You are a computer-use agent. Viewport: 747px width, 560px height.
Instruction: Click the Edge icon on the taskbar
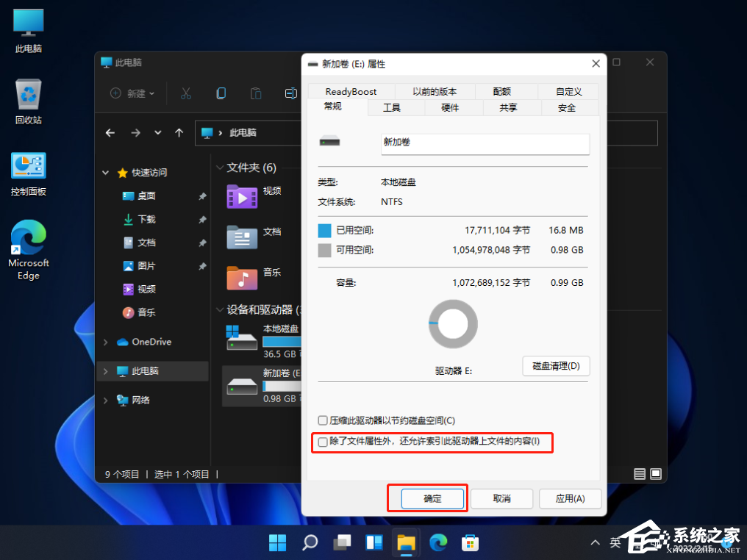click(438, 542)
